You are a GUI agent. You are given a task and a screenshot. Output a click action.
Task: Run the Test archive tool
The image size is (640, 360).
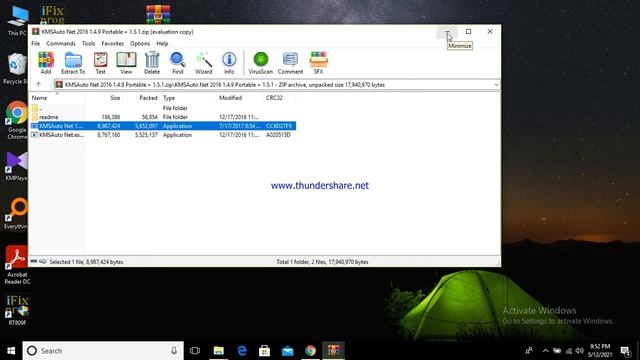100,63
